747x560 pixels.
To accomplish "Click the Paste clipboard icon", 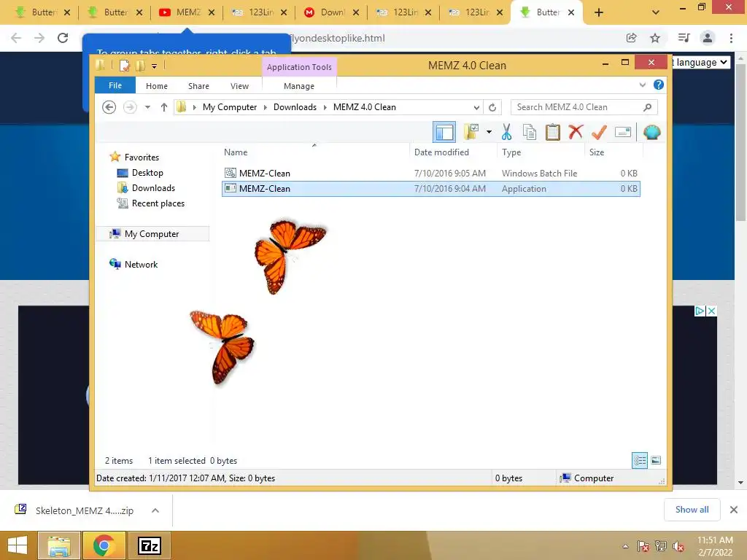I will click(553, 132).
